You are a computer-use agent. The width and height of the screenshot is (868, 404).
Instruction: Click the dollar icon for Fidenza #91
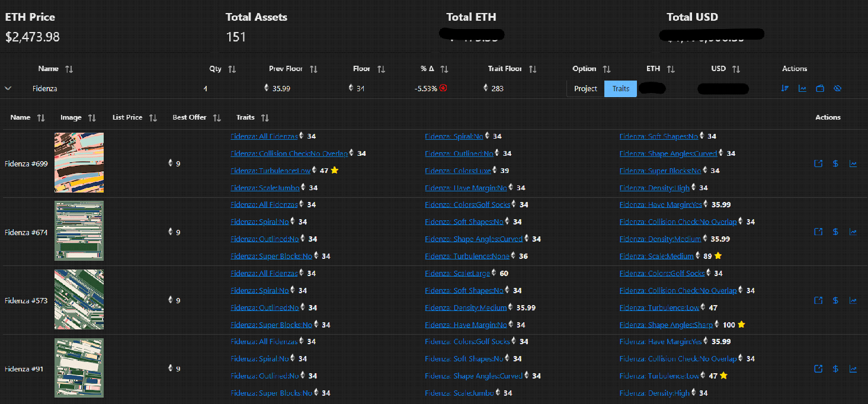[835, 368]
